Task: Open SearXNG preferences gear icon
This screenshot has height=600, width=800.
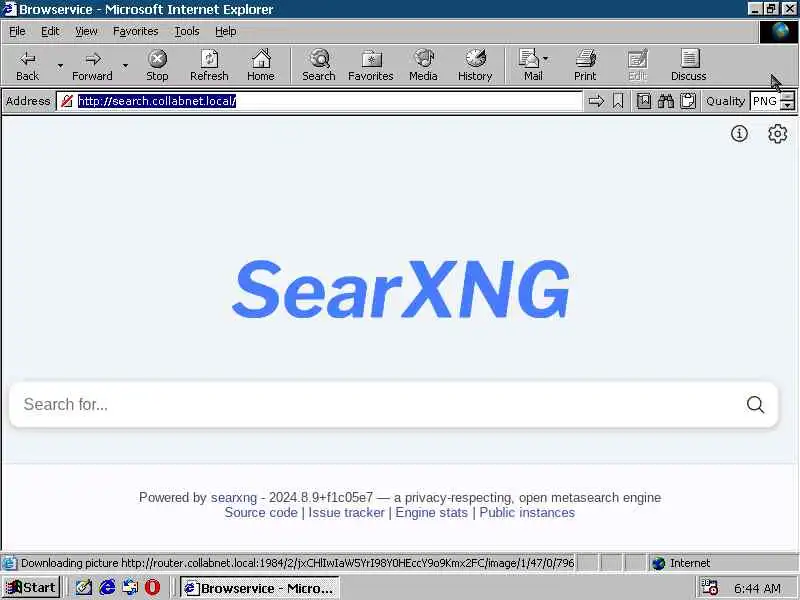Action: (x=778, y=134)
